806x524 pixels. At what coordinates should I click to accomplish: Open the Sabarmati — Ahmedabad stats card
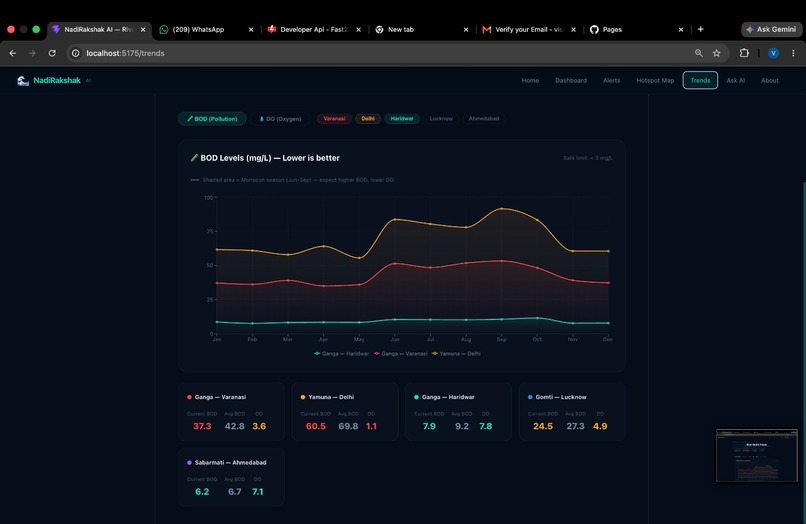tap(231, 477)
